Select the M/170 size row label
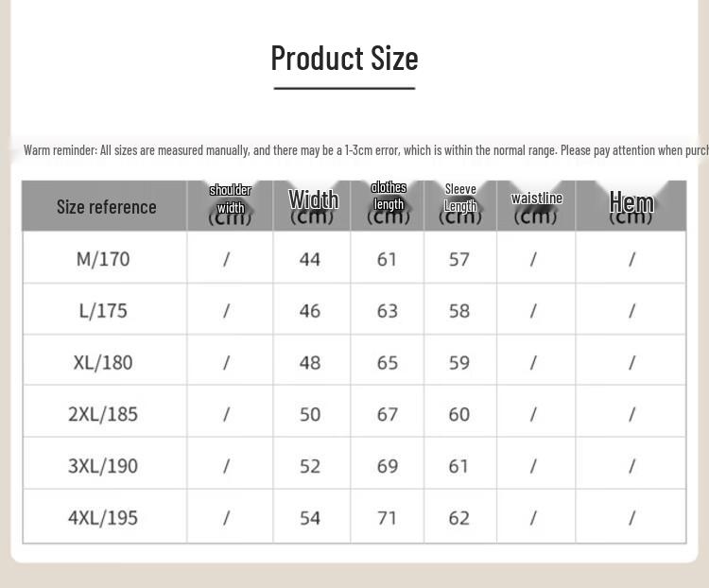The width and height of the screenshot is (709, 588). click(103, 259)
